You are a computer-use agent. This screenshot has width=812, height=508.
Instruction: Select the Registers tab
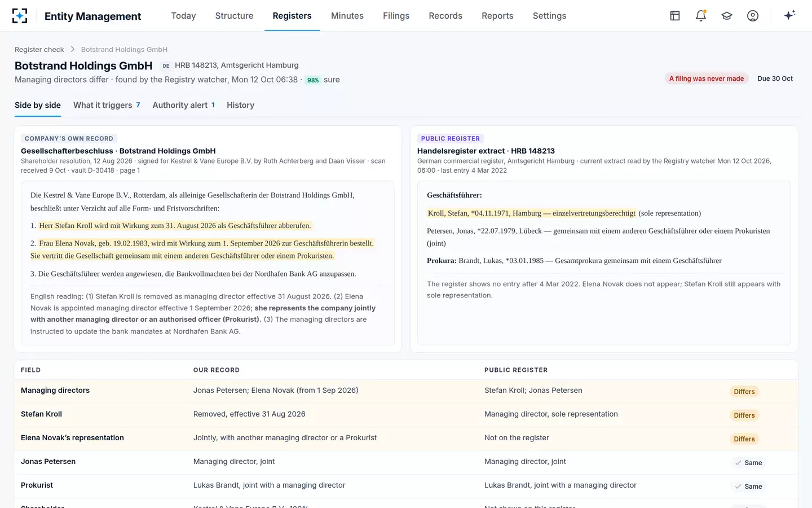coord(292,16)
